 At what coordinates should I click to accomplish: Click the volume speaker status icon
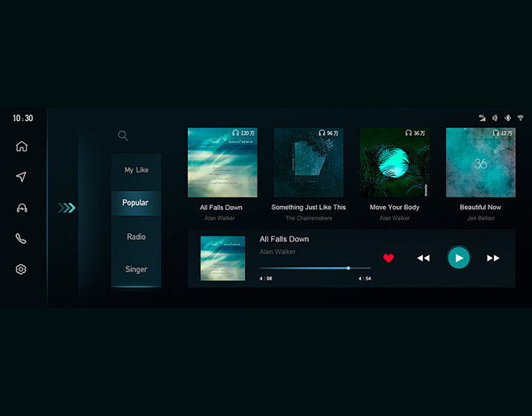pyautogui.click(x=495, y=118)
